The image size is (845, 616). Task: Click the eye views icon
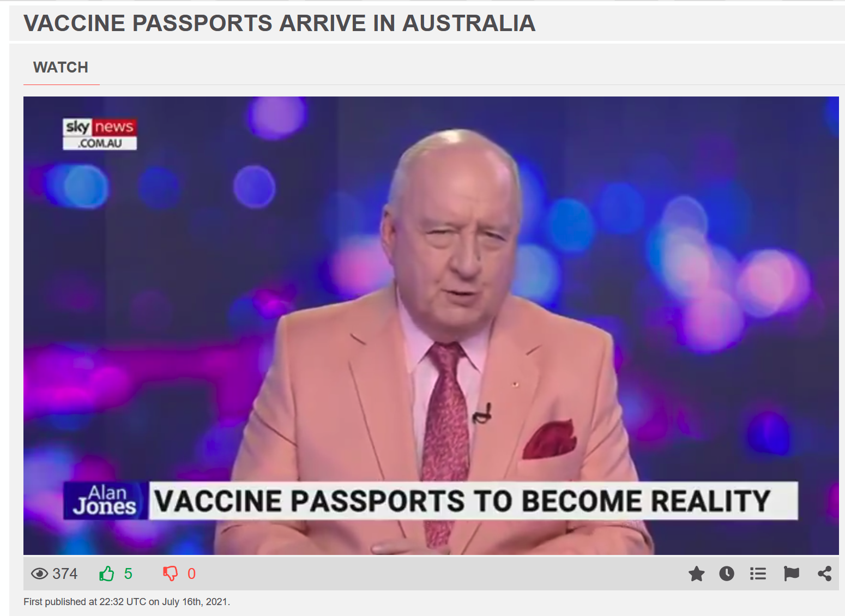click(39, 573)
